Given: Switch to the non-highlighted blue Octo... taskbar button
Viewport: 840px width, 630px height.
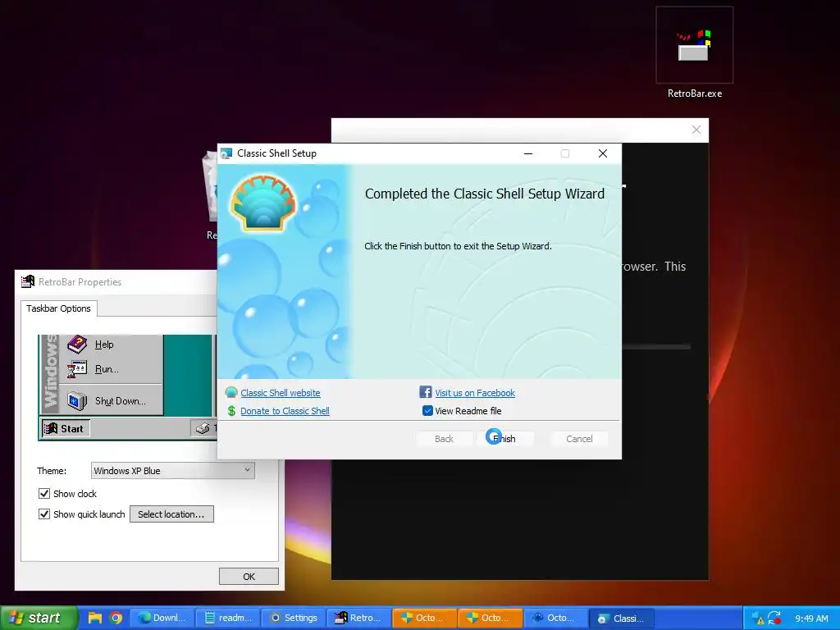Looking at the screenshot, I should pyautogui.click(x=556, y=619).
